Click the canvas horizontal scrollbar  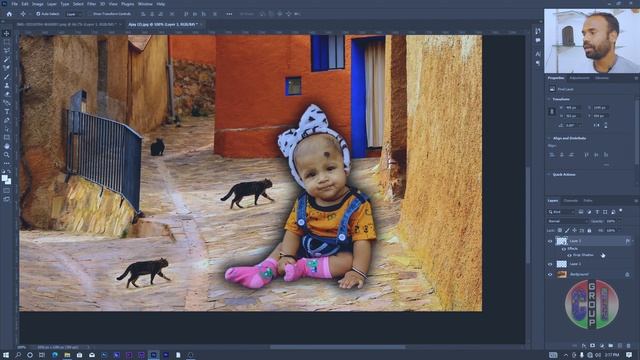338,347
